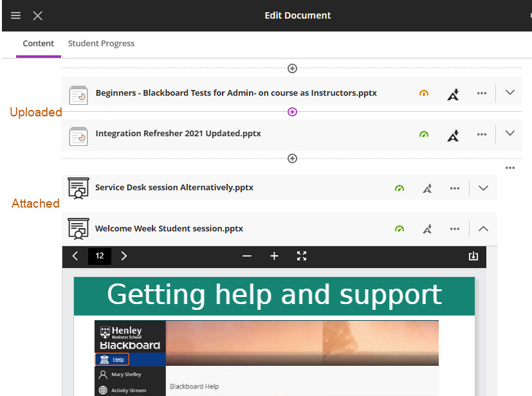
Task: Open the hamburger menu icon
Action: click(x=16, y=15)
